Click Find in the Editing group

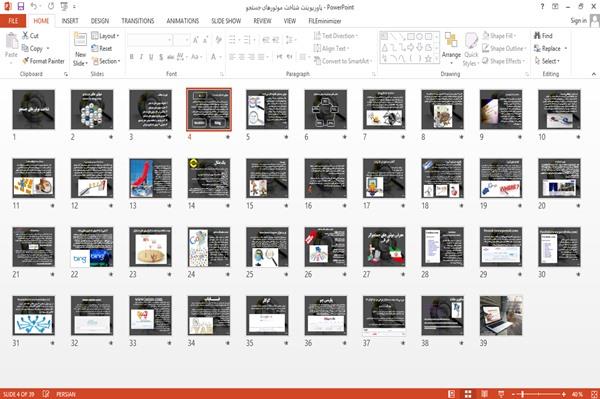(x=543, y=36)
